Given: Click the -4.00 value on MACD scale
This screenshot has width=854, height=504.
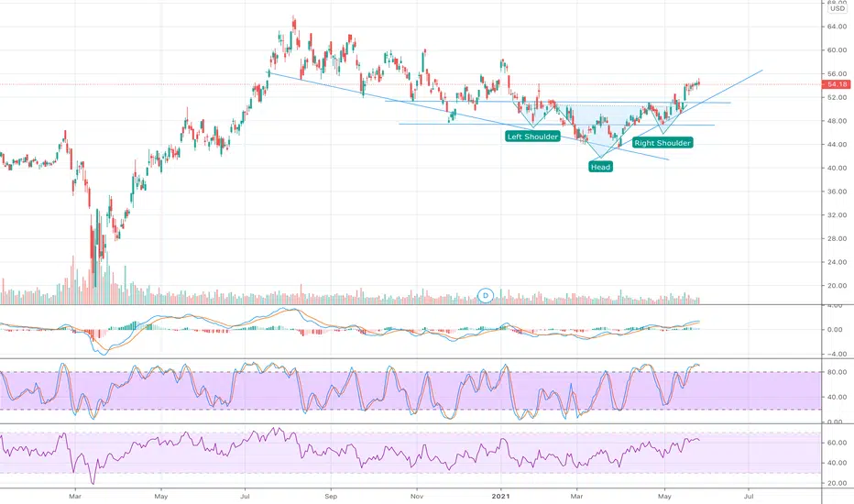Looking at the screenshot, I should tap(836, 354).
